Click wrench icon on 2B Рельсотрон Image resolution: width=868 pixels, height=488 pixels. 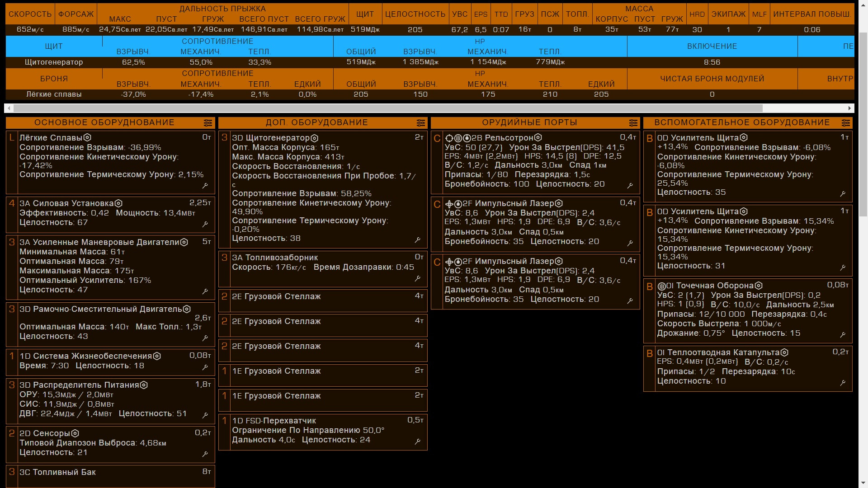[x=630, y=186]
